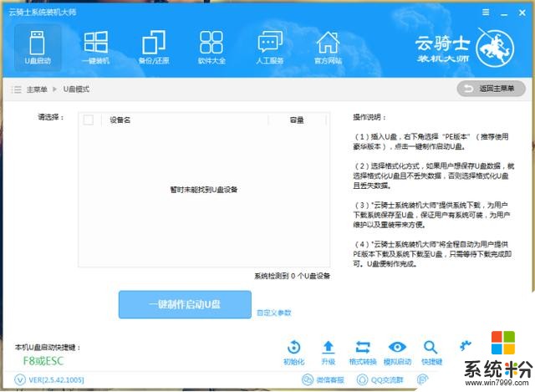Tick the select-all checkbox beside 设备名
Image resolution: width=535 pixels, height=392 pixels.
click(89, 120)
